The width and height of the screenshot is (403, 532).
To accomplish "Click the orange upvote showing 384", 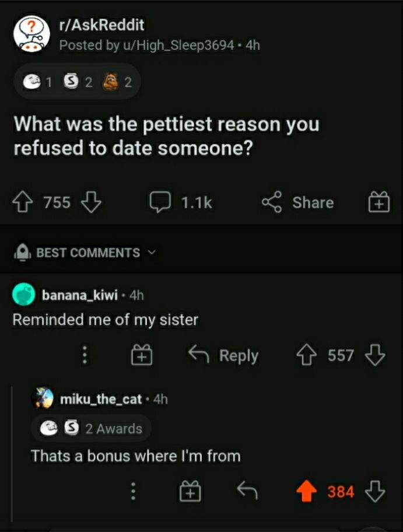I will tap(306, 491).
